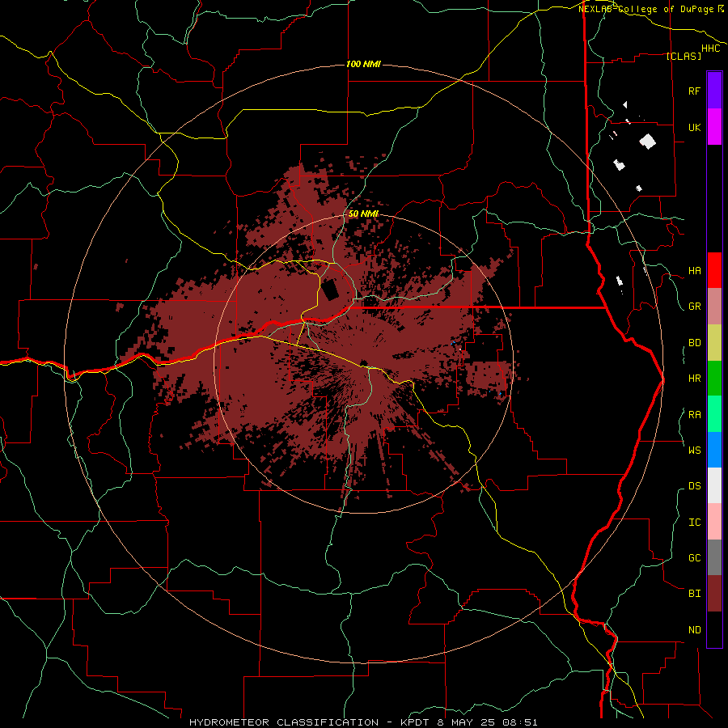
Task: Click the BD yellow legend swatch
Action: [x=714, y=342]
